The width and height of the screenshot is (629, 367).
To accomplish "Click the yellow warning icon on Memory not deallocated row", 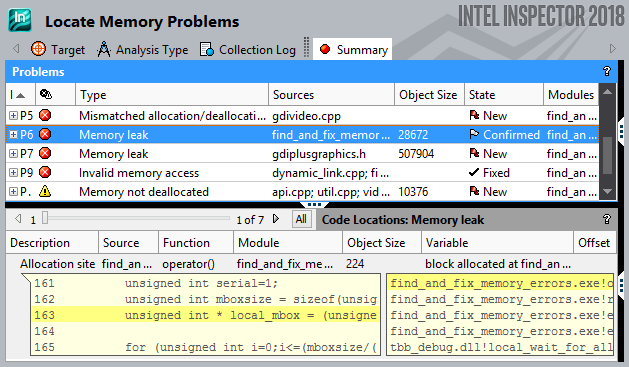I will [45, 192].
